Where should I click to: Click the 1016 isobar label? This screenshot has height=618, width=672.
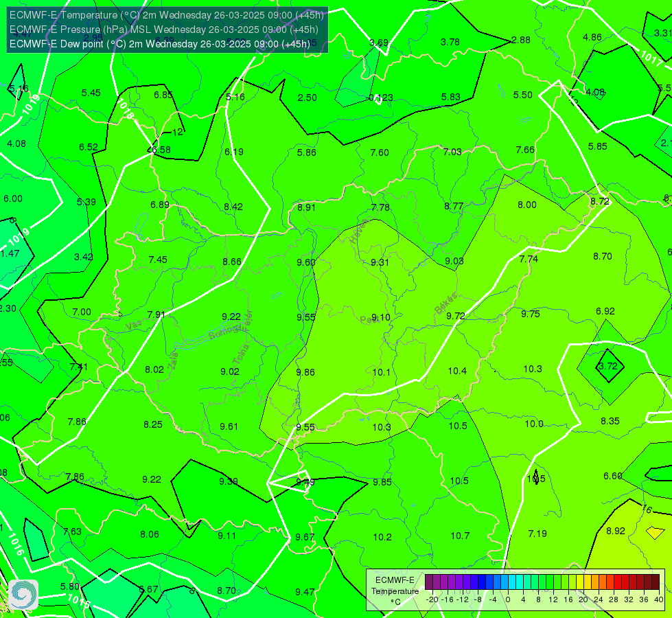click(x=16, y=545)
